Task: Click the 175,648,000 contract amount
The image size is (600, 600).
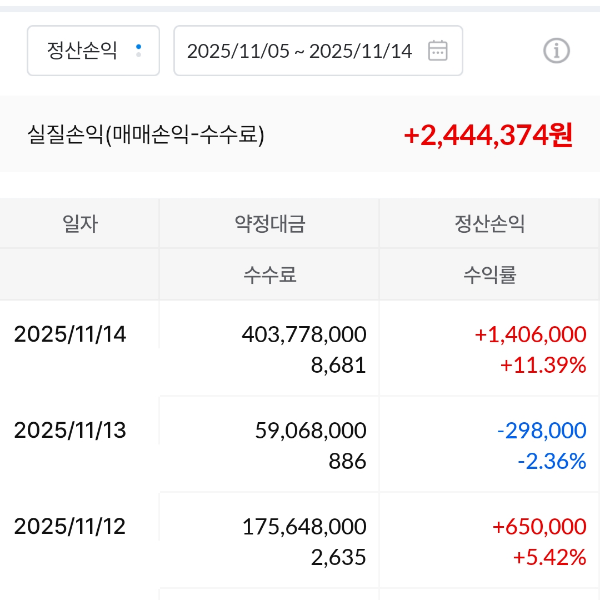Action: pyautogui.click(x=304, y=526)
